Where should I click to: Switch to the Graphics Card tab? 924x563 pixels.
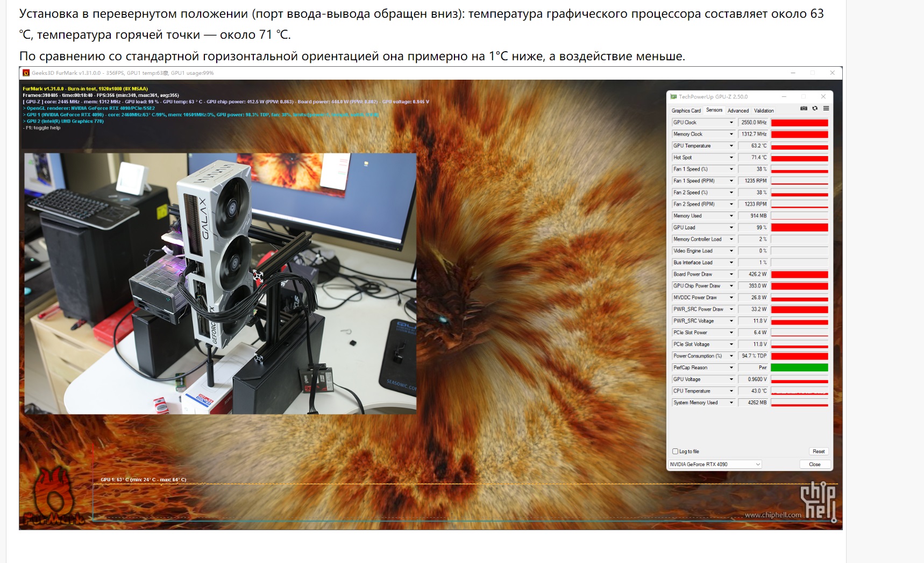[x=686, y=110]
